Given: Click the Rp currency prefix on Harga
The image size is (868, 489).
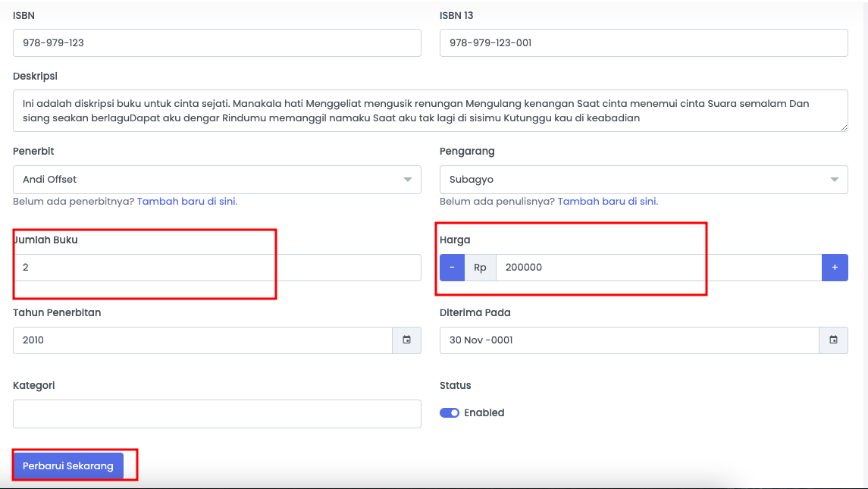Looking at the screenshot, I should (x=479, y=267).
